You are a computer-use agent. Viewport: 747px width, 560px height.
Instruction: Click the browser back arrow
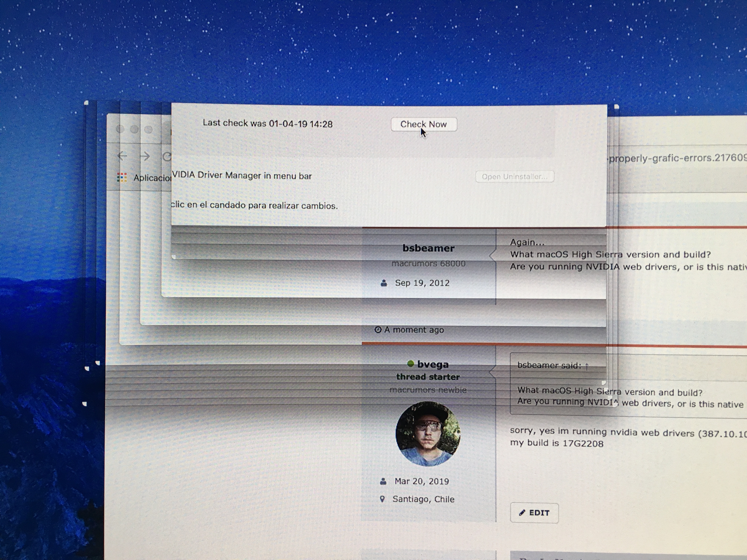point(122,156)
